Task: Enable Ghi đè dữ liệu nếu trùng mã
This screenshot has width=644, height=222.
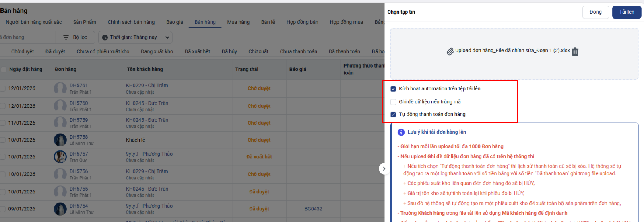Action: (x=393, y=102)
